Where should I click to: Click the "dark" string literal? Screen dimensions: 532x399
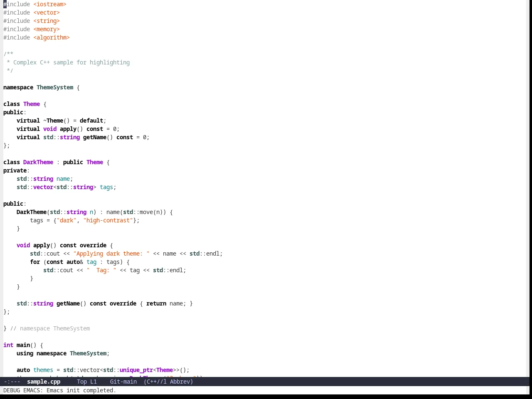(x=66, y=220)
